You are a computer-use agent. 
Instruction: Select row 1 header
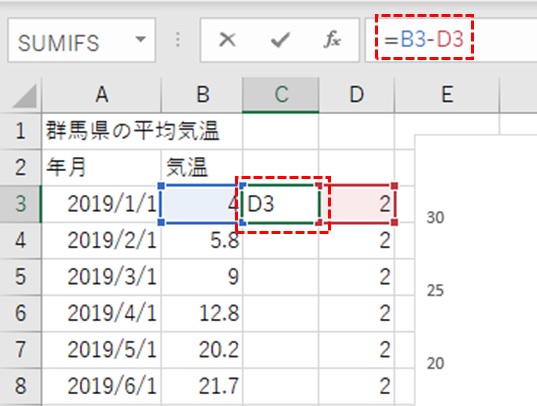[21, 131]
